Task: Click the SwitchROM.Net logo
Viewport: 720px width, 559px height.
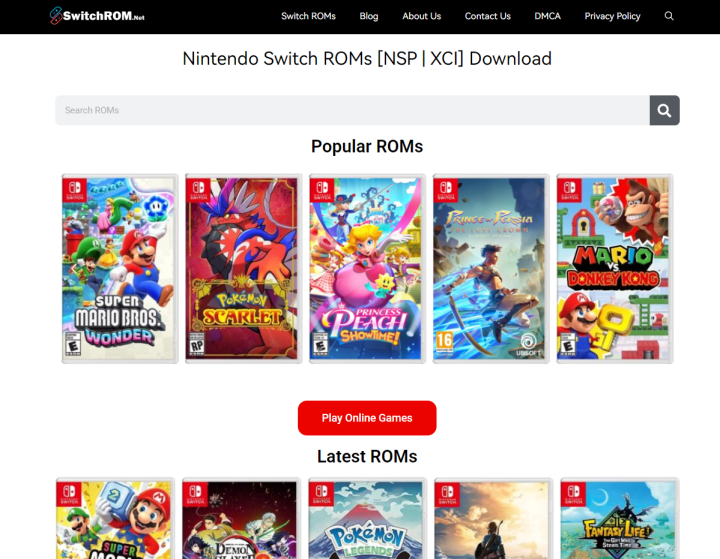Action: click(97, 16)
